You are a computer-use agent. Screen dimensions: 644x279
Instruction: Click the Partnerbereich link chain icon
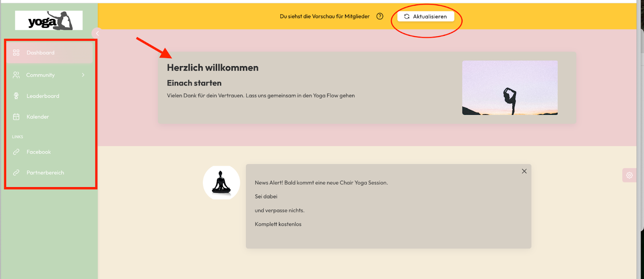16,173
